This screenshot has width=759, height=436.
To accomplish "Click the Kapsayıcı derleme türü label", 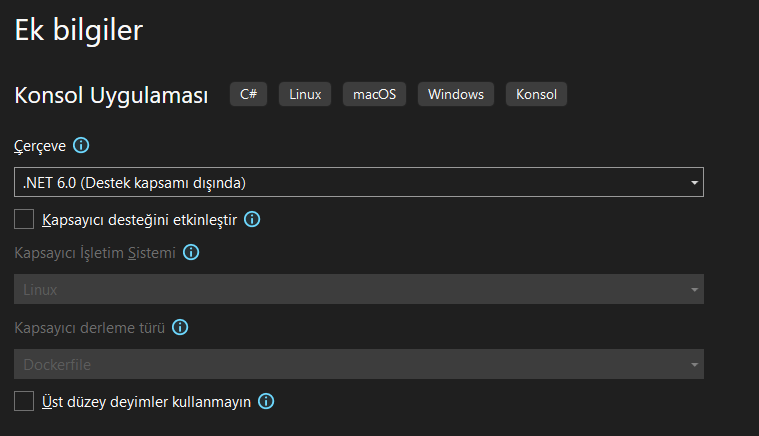I will click(x=90, y=327).
